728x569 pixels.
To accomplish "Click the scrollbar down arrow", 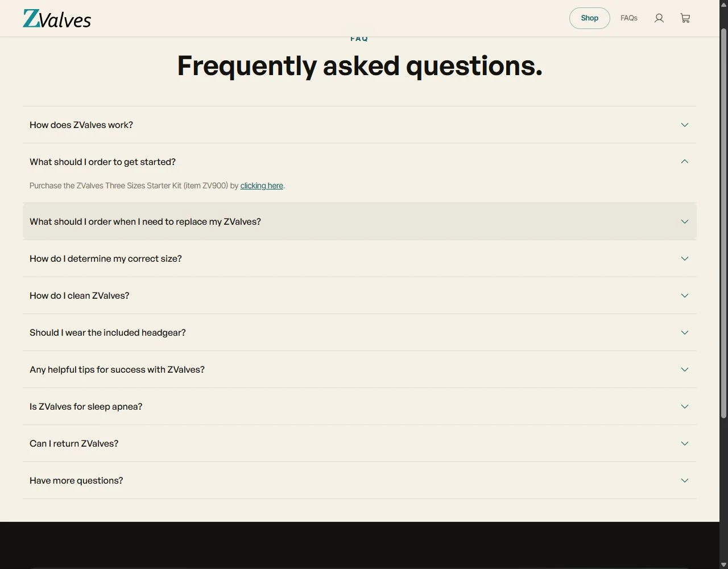I will click(723, 564).
